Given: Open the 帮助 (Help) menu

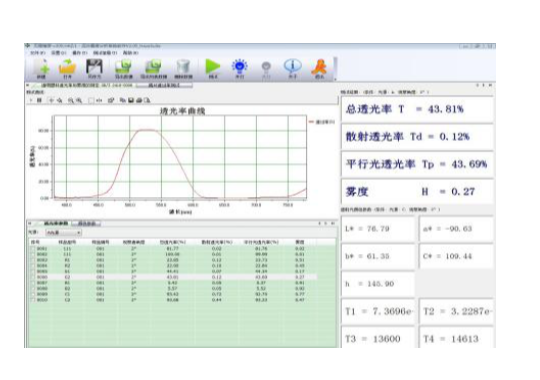Looking at the screenshot, I should [x=131, y=53].
